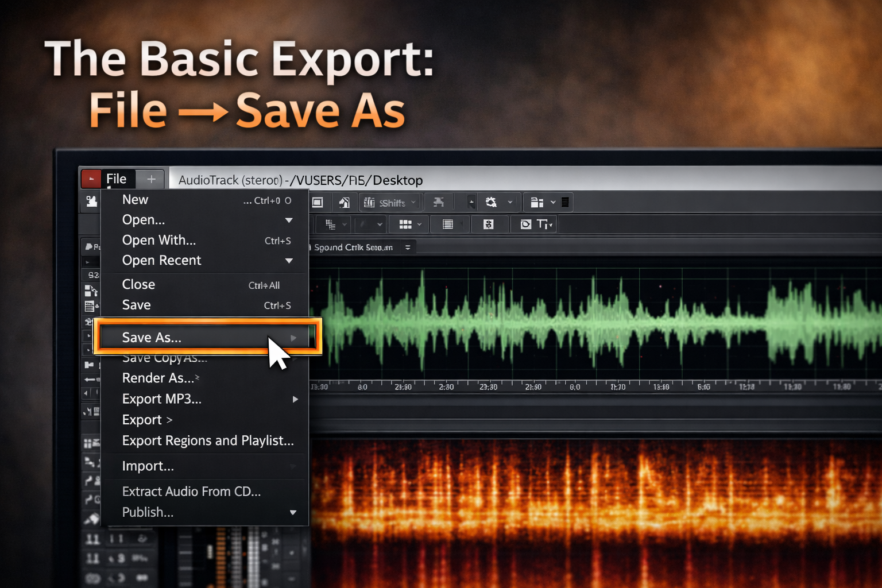Image resolution: width=882 pixels, height=588 pixels.
Task: Click the square window frame toolbar icon
Action: click(x=318, y=202)
